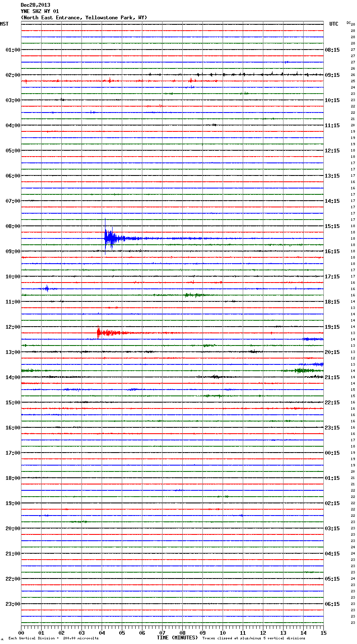Click the North East Entrance station description
Image resolution: width=357 pixels, height=644 pixels.
click(84, 18)
